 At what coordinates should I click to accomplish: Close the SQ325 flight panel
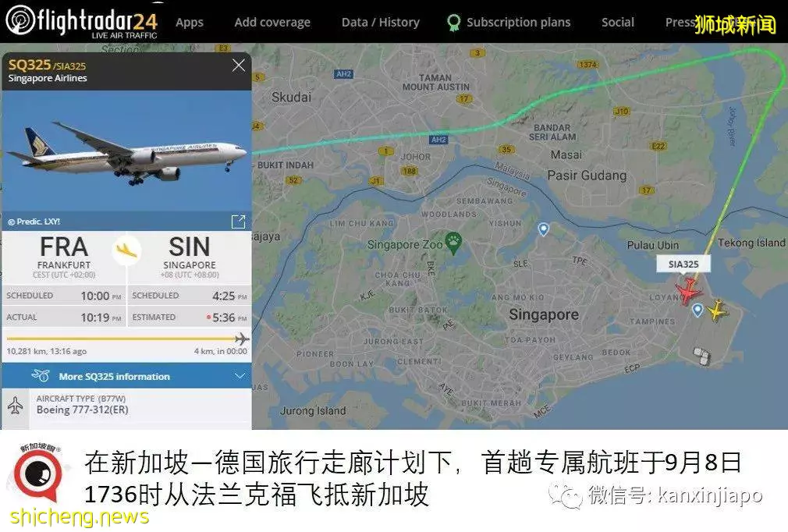[x=239, y=66]
